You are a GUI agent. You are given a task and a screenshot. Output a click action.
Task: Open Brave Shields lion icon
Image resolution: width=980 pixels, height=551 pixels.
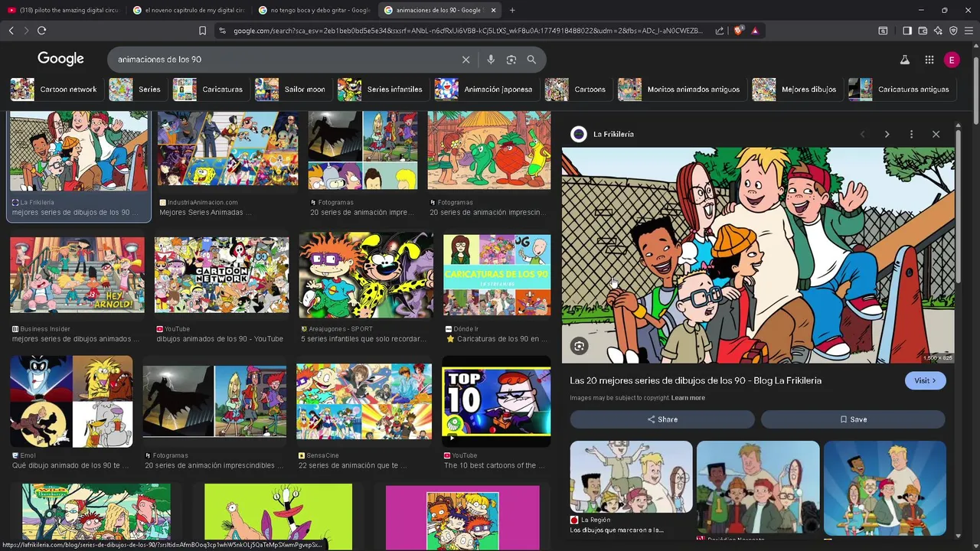tap(738, 31)
